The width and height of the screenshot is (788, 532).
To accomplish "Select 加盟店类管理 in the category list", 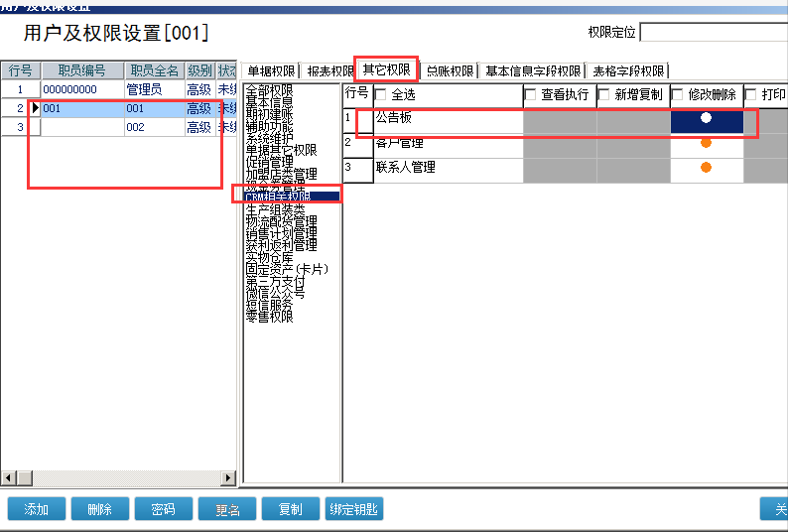I will click(282, 174).
